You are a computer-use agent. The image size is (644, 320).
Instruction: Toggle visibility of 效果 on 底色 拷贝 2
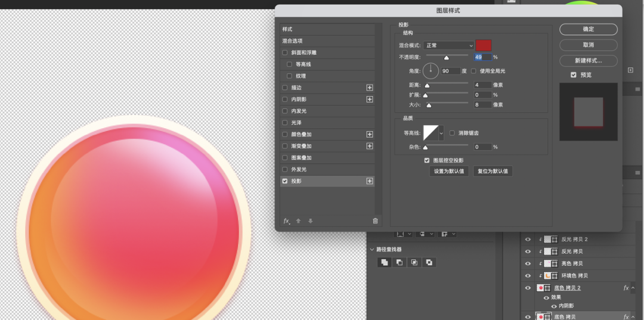[x=547, y=297]
